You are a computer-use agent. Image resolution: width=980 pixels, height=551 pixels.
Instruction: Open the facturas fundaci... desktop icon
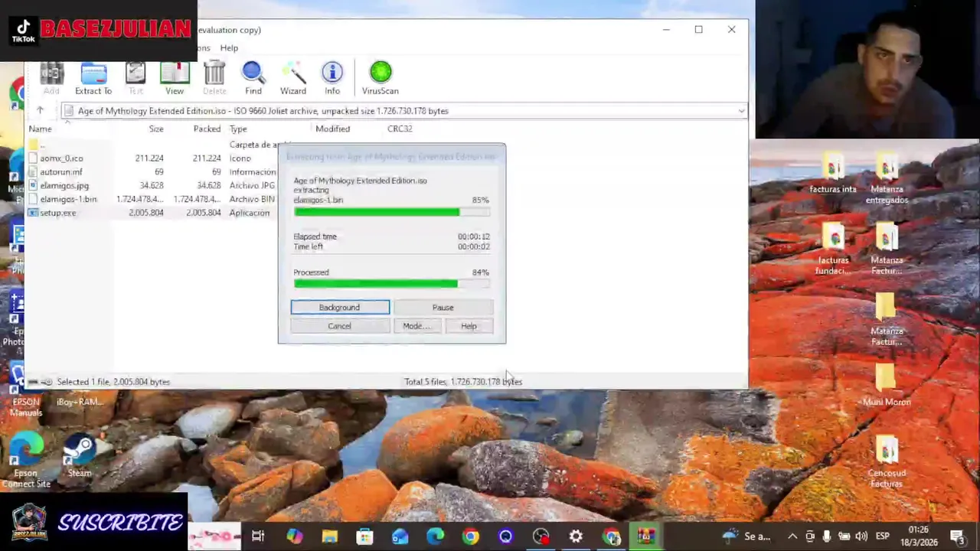point(833,249)
